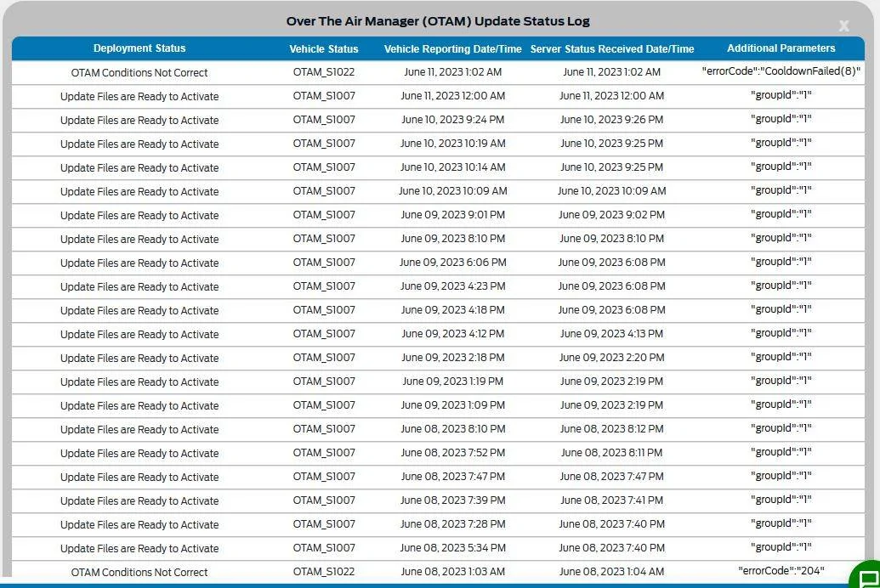Click vehicle reporting time June 08, 2023 5:34 PM
The height and width of the screenshot is (588, 880).
[x=453, y=547]
